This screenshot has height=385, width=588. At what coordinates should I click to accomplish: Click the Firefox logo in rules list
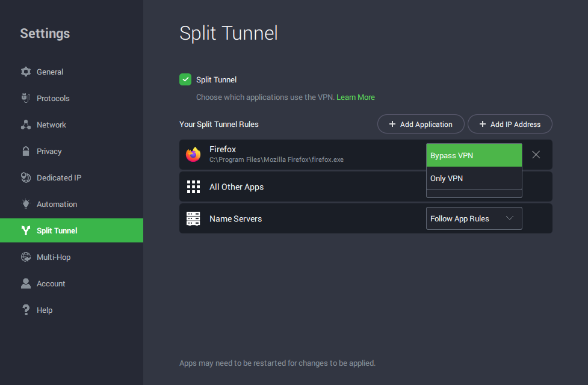pyautogui.click(x=193, y=155)
